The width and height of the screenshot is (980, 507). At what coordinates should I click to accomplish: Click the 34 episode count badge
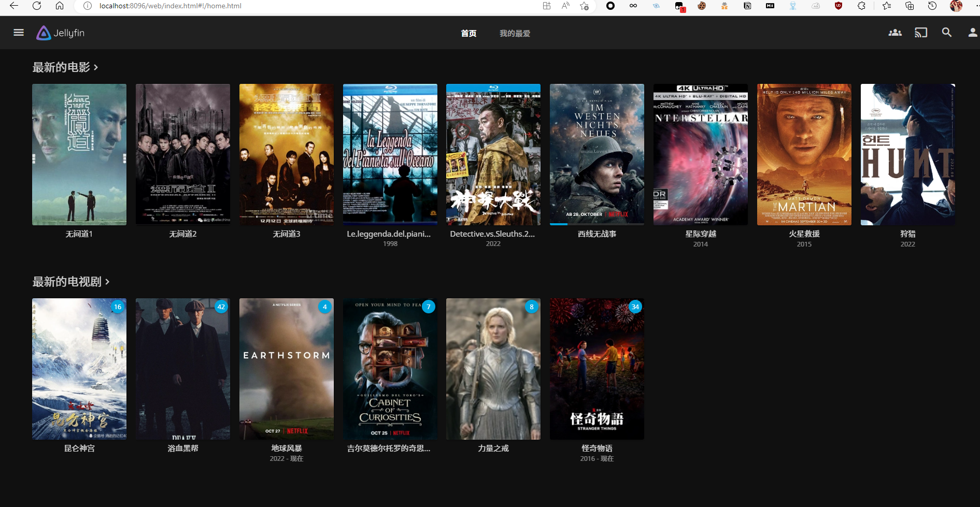(x=635, y=307)
